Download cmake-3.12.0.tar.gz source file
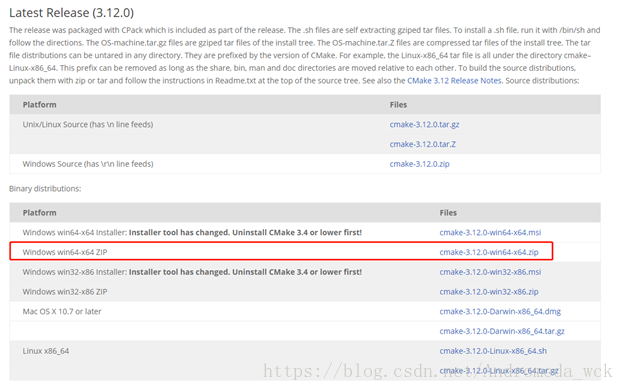This screenshot has height=391, width=624. click(424, 124)
